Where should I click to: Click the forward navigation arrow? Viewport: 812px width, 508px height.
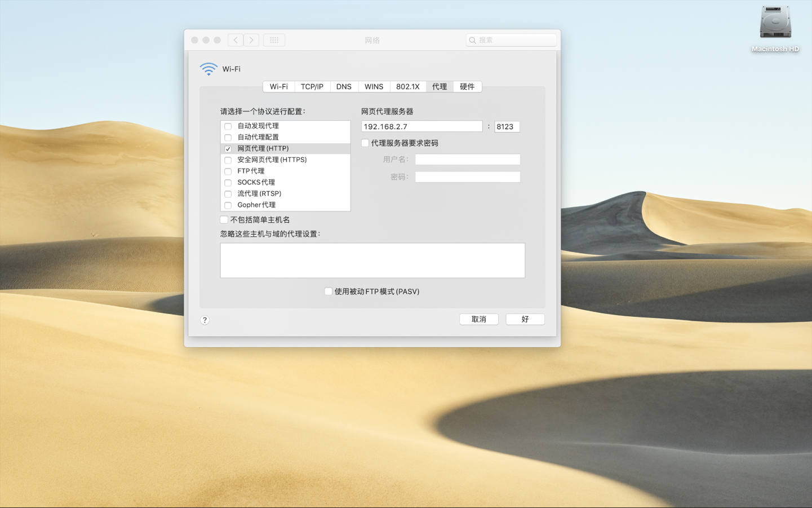pyautogui.click(x=251, y=39)
